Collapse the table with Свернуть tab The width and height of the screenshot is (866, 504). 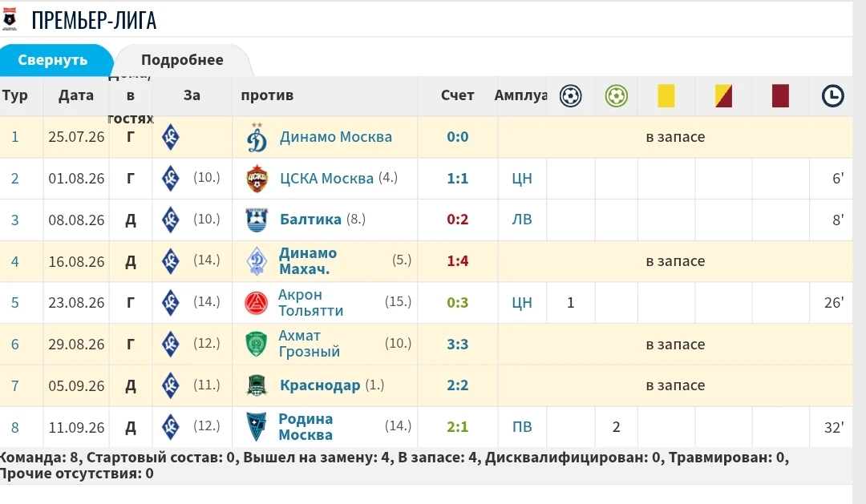click(52, 59)
